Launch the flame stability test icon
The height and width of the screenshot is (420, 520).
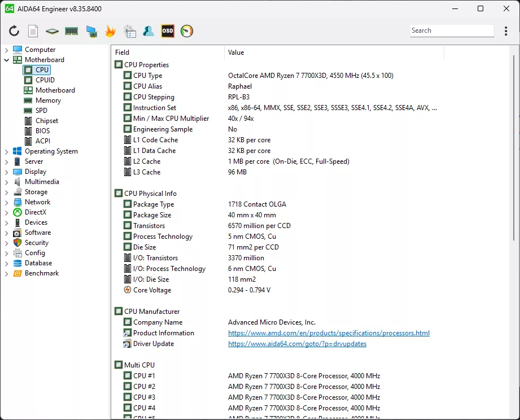tap(110, 31)
